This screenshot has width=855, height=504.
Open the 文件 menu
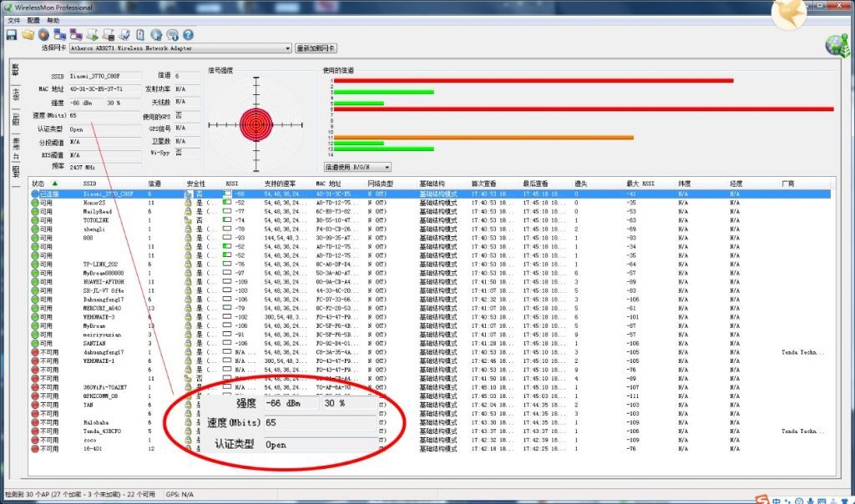pos(13,20)
